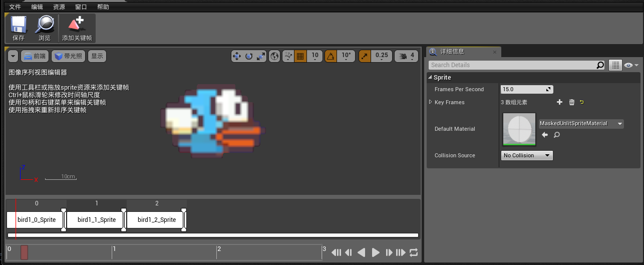644x265 pixels.
Task: Add a Key Frames array element
Action: coord(560,102)
